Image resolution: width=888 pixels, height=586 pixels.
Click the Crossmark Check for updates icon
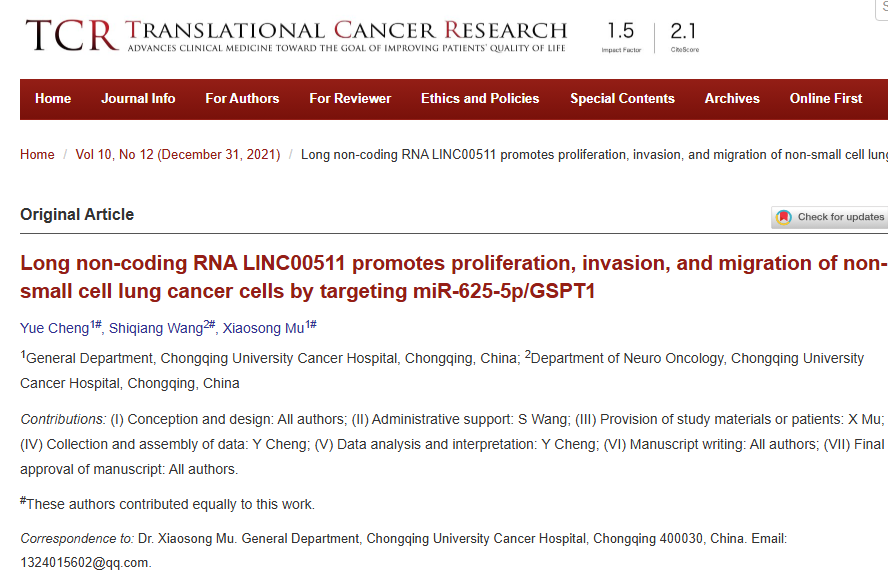coord(784,217)
